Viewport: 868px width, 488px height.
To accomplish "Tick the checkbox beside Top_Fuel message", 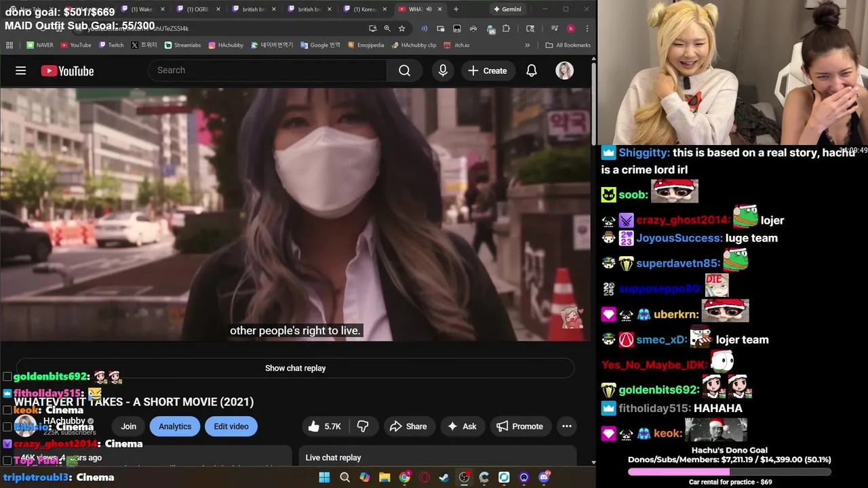I will [7, 461].
